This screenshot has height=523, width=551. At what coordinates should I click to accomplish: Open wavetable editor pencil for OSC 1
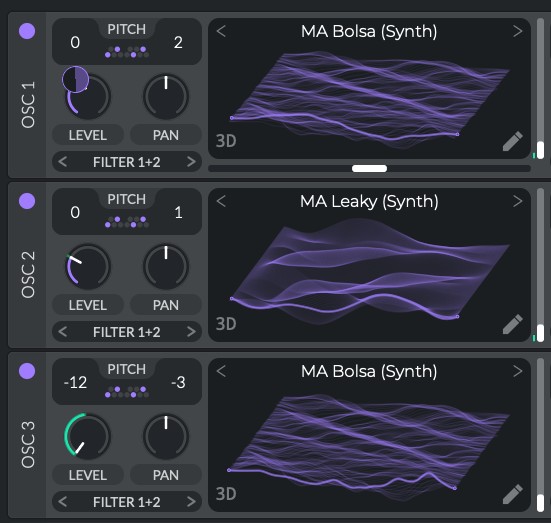click(x=512, y=141)
